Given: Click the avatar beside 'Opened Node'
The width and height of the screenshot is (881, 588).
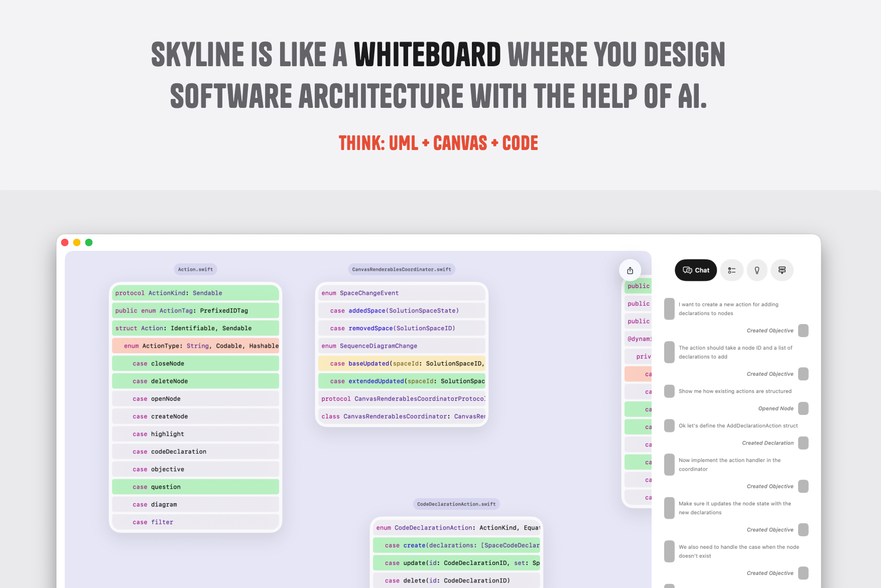Looking at the screenshot, I should point(803,408).
